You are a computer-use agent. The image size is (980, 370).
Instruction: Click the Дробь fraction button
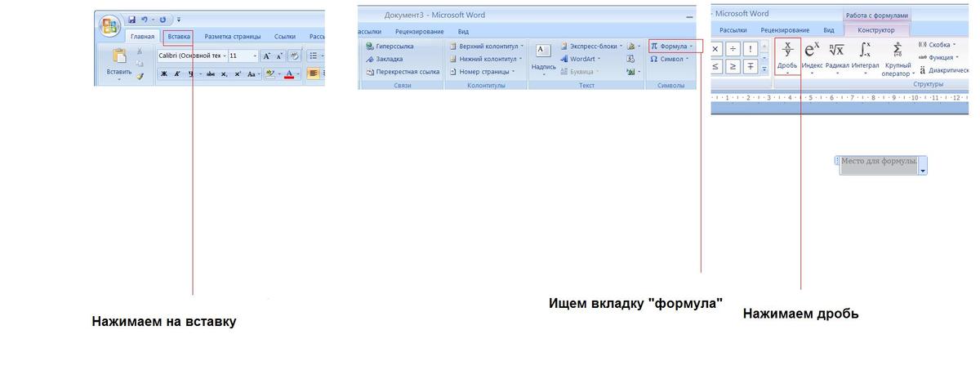point(787,57)
